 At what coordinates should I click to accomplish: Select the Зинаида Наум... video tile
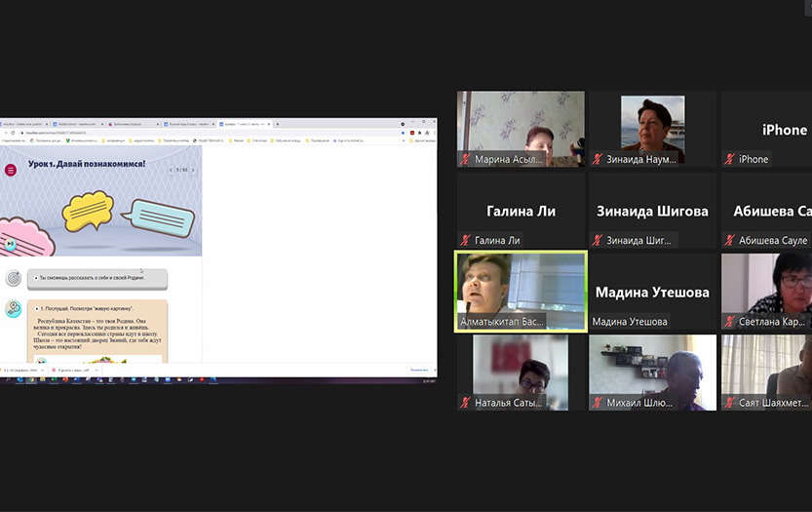click(x=652, y=129)
